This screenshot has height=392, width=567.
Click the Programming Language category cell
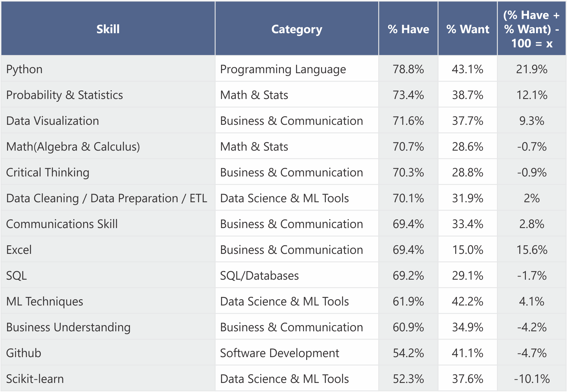(x=297, y=69)
